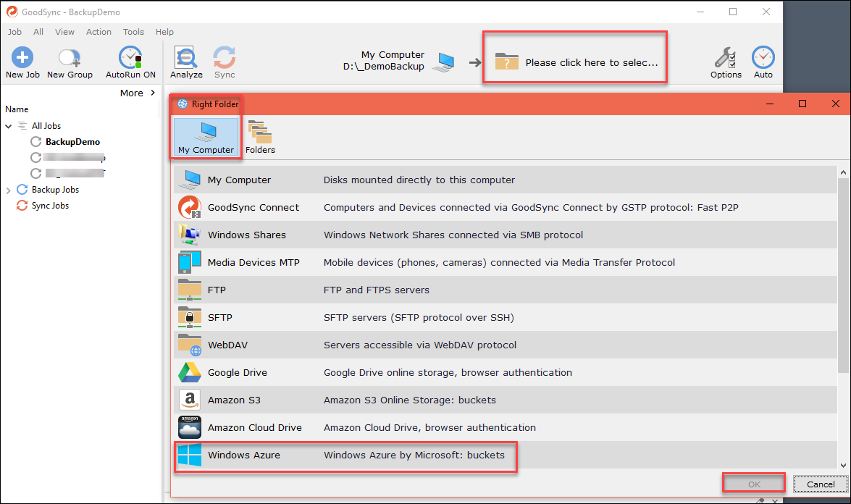Choose the WebDAV globe folder icon

(190, 345)
